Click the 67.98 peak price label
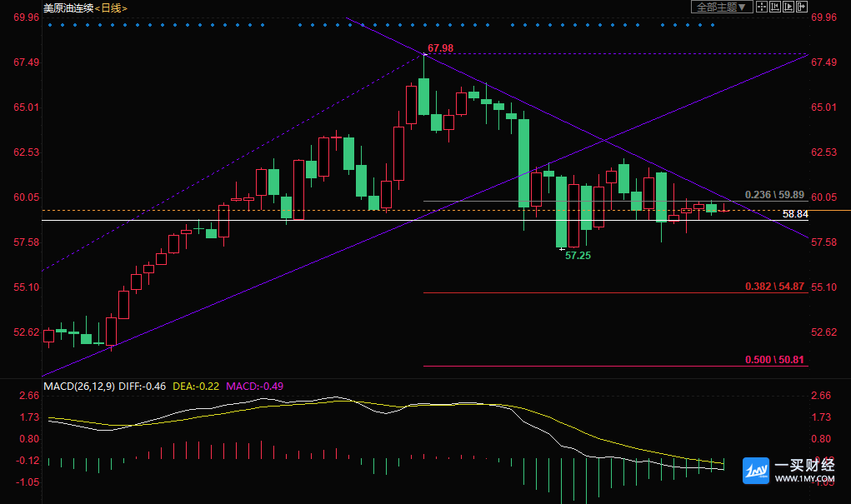 pyautogui.click(x=441, y=48)
